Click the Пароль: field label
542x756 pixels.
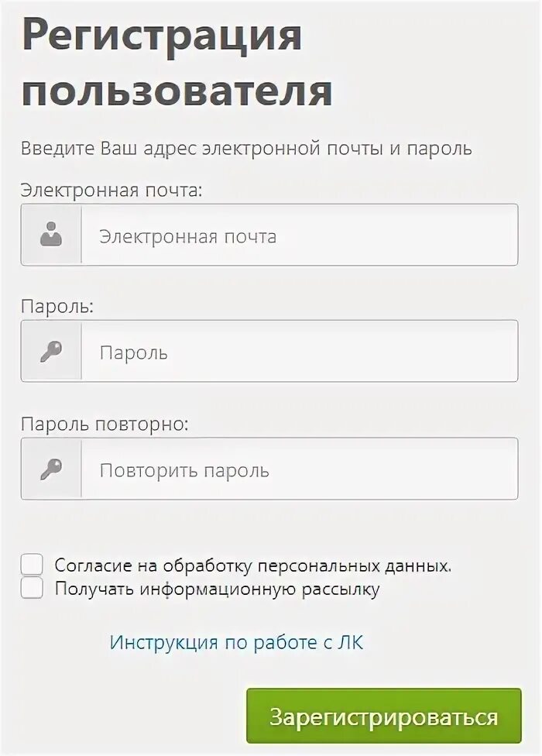[57, 307]
